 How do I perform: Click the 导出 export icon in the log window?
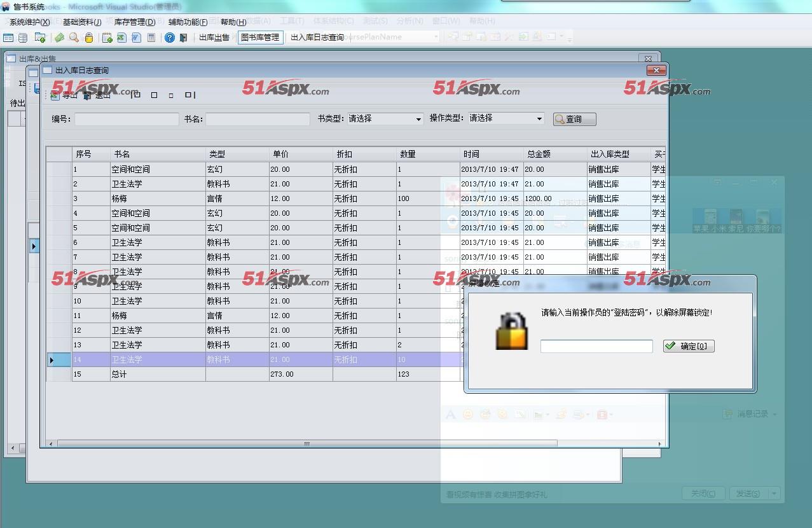click(55, 95)
